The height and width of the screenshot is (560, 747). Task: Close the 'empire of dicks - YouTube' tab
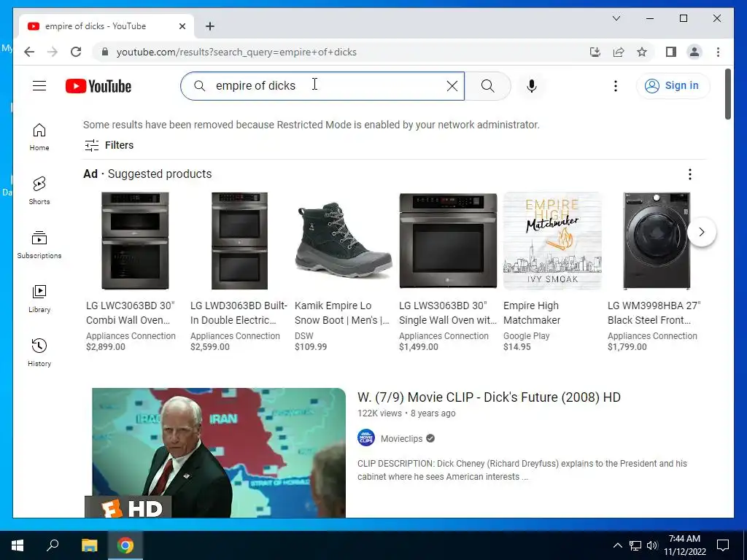(x=182, y=26)
